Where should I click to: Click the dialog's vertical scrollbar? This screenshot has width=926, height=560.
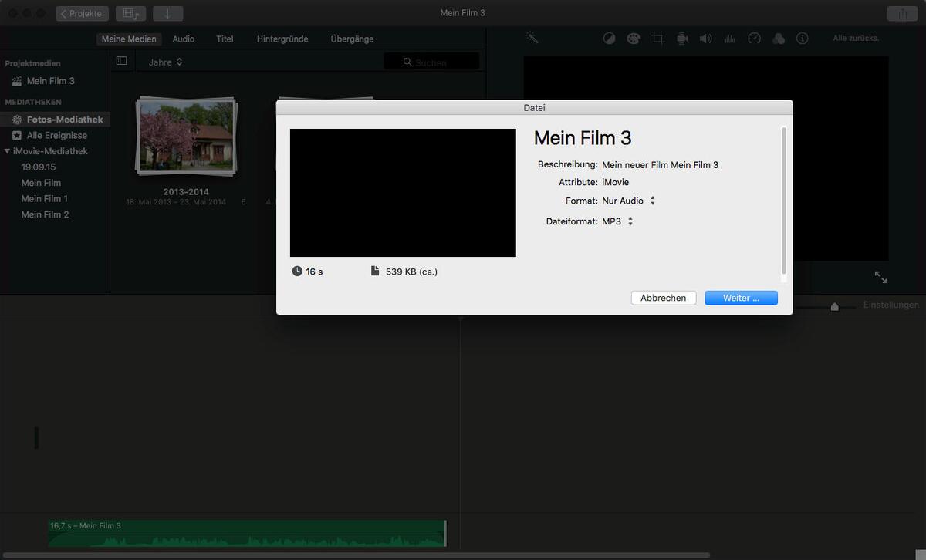click(784, 202)
